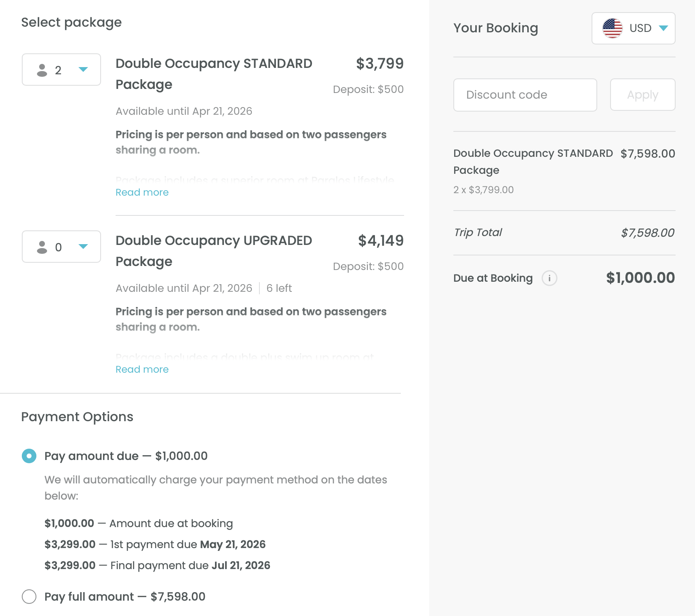Screen dimensions: 695x616
Task: Click the Discount code input field
Action: tap(525, 95)
